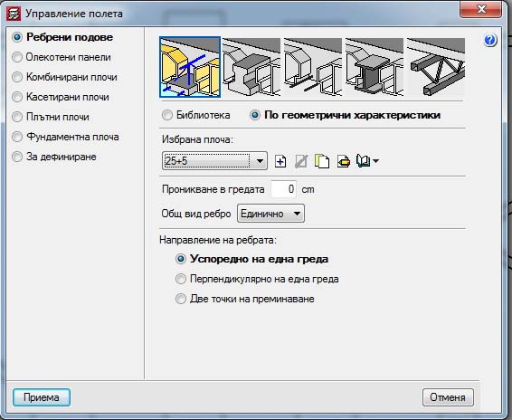Screen dimensions: 512x420
Task: Click the library book icon
Action: 363,161
